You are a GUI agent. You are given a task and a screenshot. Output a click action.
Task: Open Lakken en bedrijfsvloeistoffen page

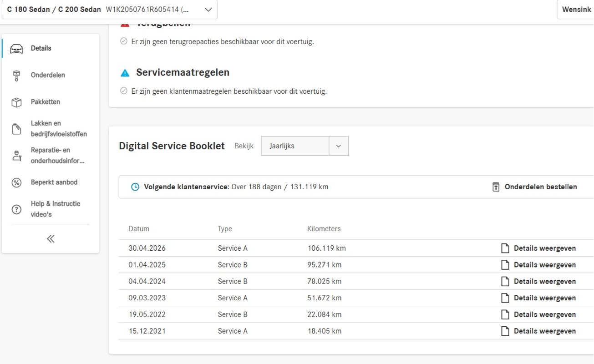pos(59,129)
